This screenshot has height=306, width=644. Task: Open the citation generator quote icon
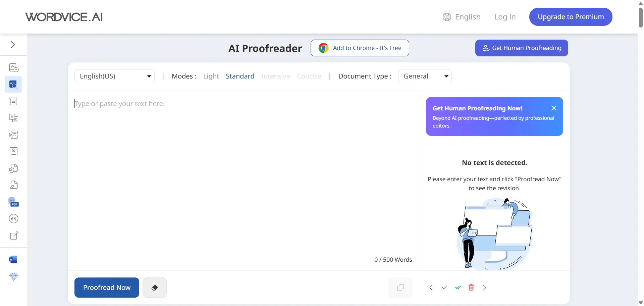pyautogui.click(x=13, y=219)
